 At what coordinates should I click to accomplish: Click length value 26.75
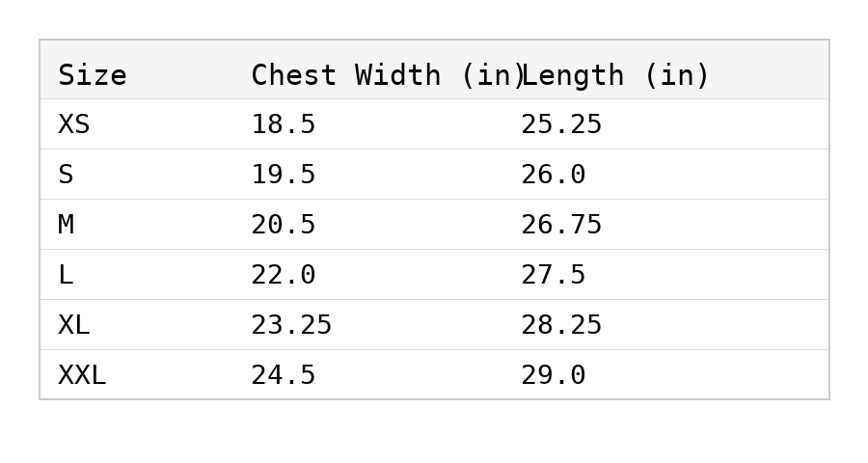[x=561, y=226]
